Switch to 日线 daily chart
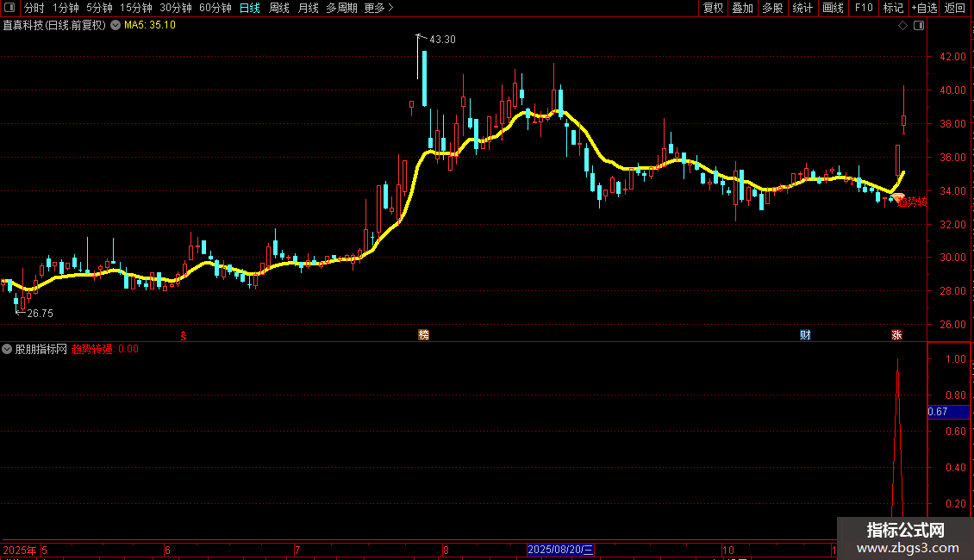Image resolution: width=974 pixels, height=560 pixels. tap(250, 8)
